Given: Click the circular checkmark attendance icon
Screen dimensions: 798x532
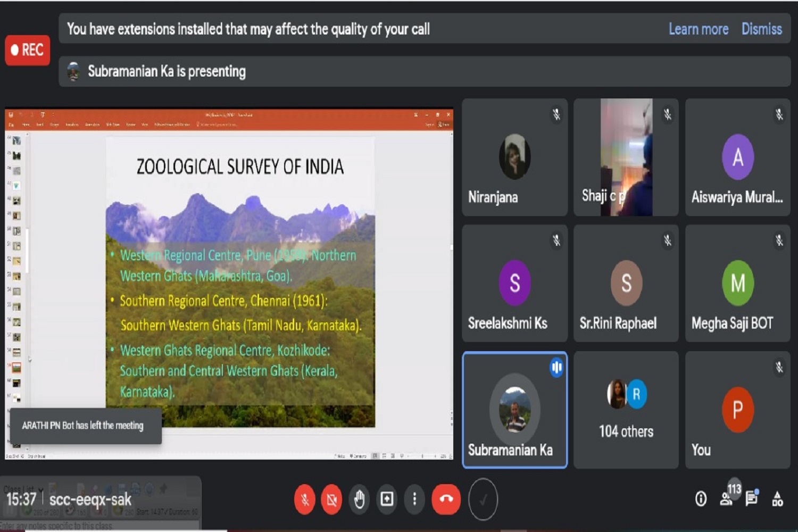Looking at the screenshot, I should [483, 500].
